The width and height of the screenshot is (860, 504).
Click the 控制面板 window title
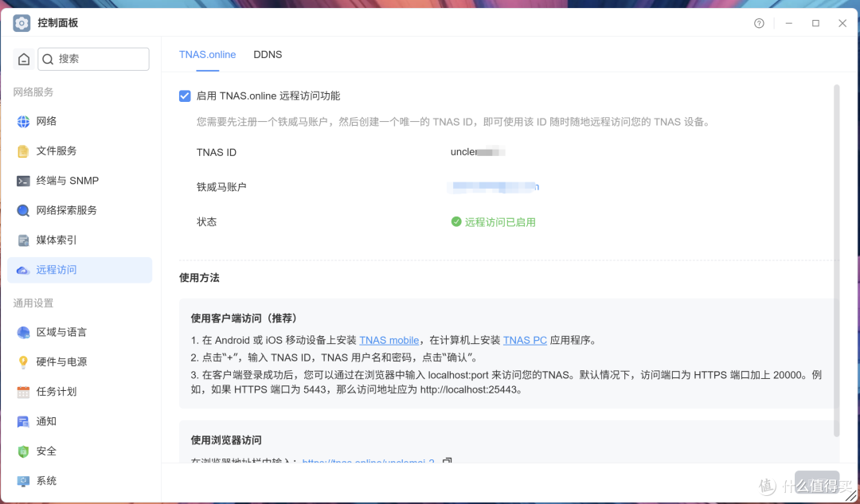(57, 23)
